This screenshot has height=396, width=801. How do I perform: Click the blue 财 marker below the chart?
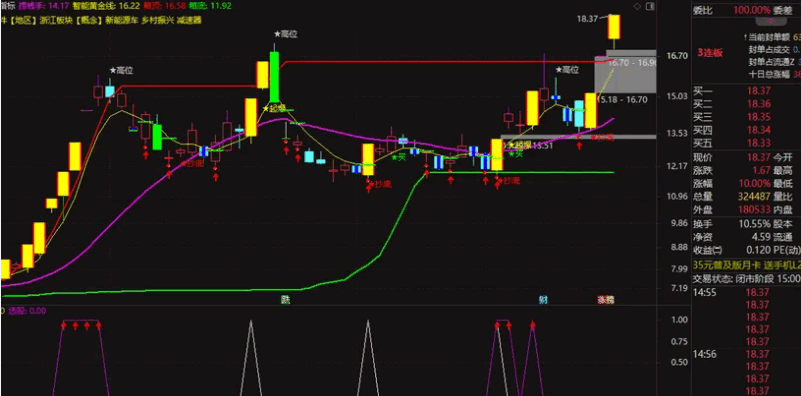click(543, 300)
